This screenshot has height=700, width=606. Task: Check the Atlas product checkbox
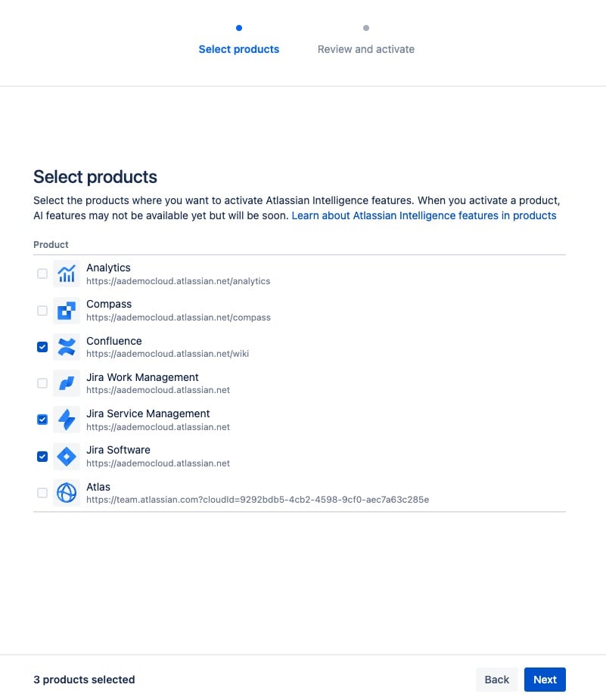42,492
